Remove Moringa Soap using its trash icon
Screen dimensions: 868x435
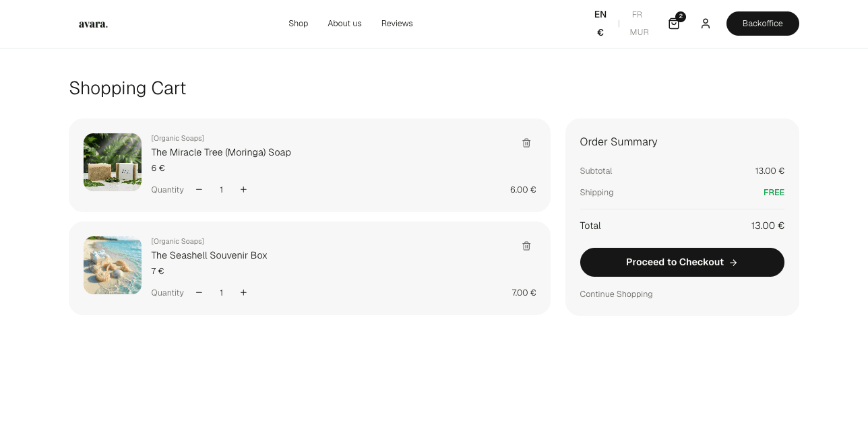tap(526, 143)
